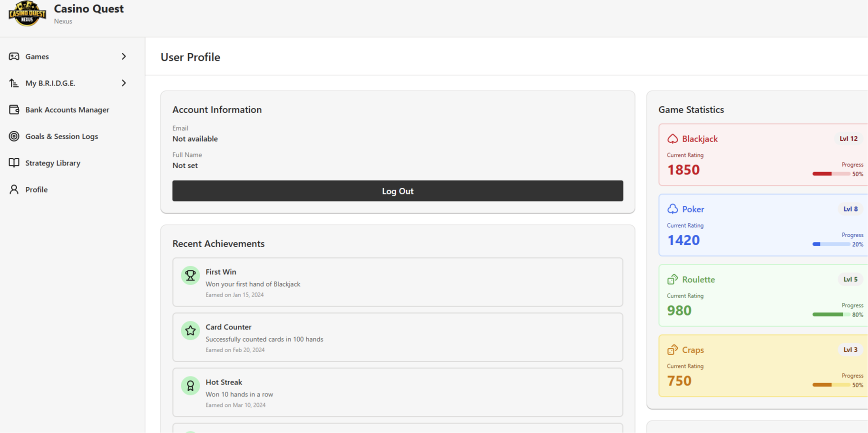Click the Roulette game title
Viewport: 868px width, 433px height.
click(x=698, y=279)
